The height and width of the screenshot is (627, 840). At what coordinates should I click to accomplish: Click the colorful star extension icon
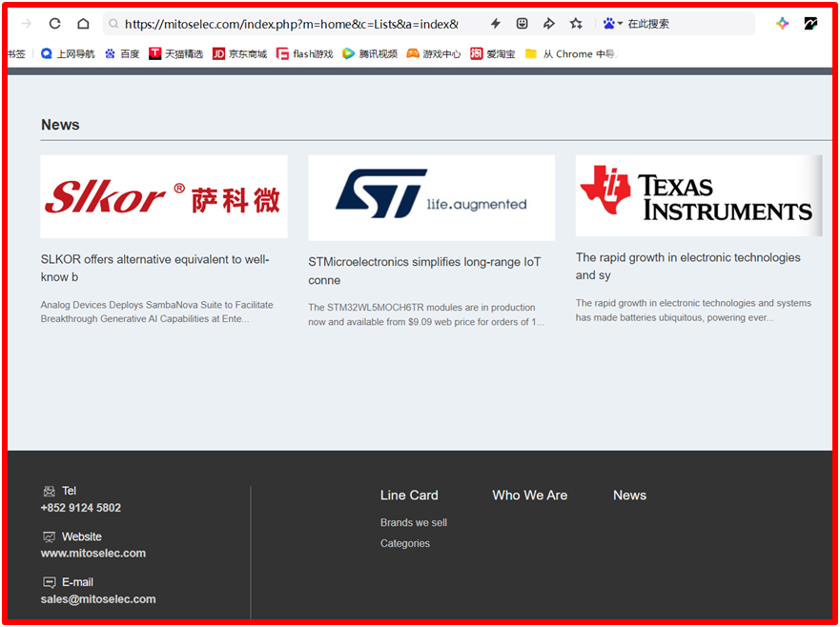[x=783, y=24]
